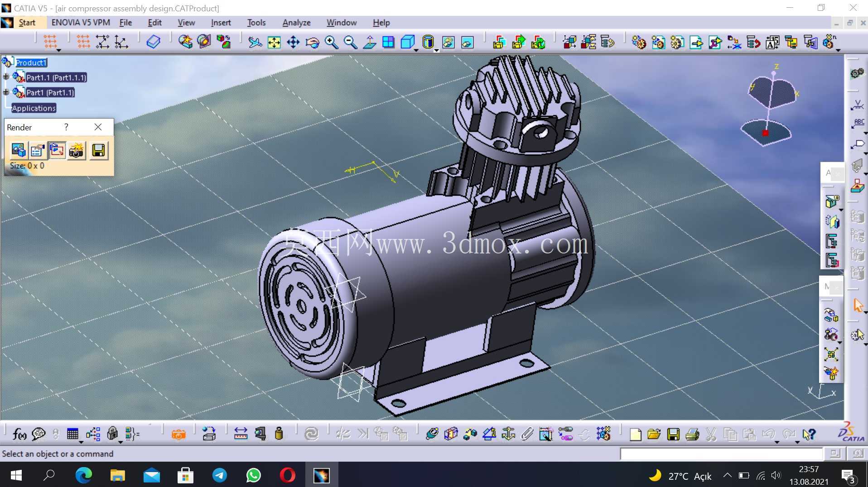
Task: Open the Formula f(x) tool
Action: 19,434
